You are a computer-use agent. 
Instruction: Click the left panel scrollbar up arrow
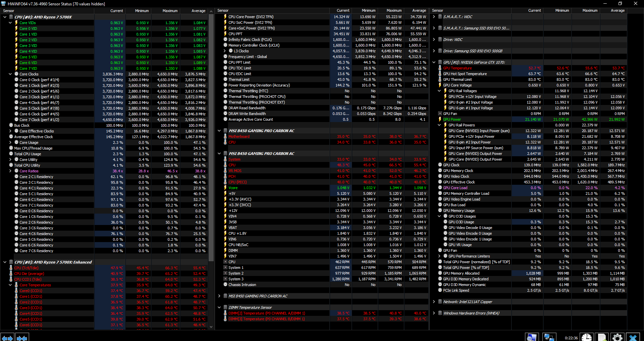click(211, 11)
